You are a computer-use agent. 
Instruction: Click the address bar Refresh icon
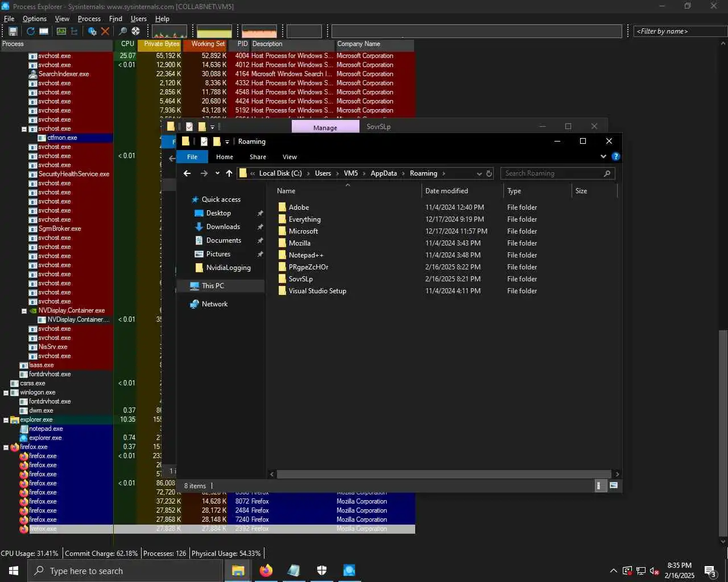pos(489,173)
